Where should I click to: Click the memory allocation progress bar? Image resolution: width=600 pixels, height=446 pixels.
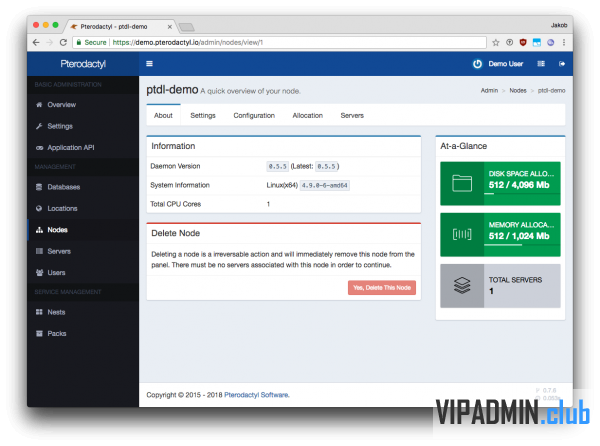(522, 244)
